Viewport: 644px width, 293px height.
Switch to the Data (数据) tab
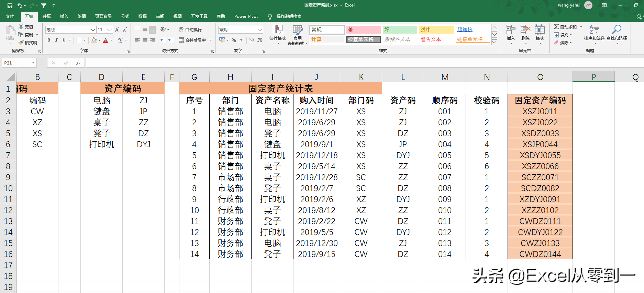[143, 16]
